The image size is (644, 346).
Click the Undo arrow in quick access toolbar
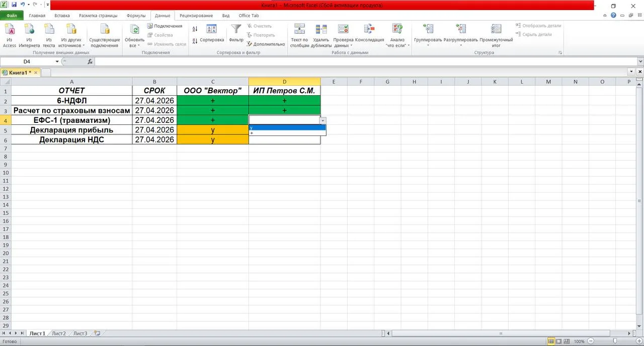pos(22,5)
